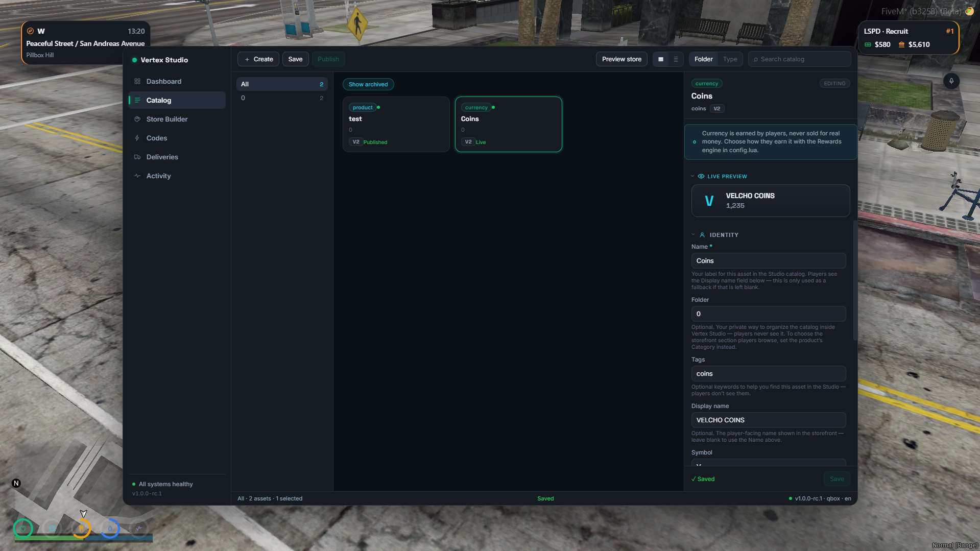Collapse the Identity section
The height and width of the screenshot is (551, 980).
(693, 235)
